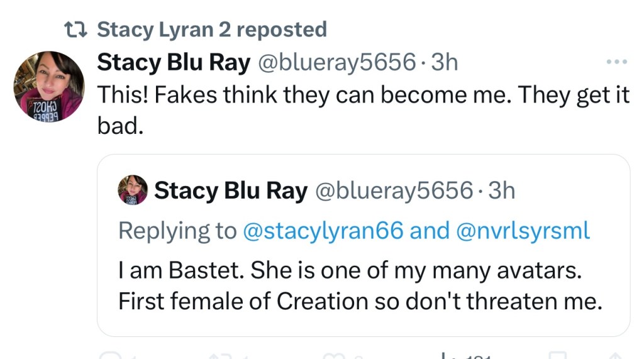Click the small avatar in the quoted tweet

coord(133,190)
